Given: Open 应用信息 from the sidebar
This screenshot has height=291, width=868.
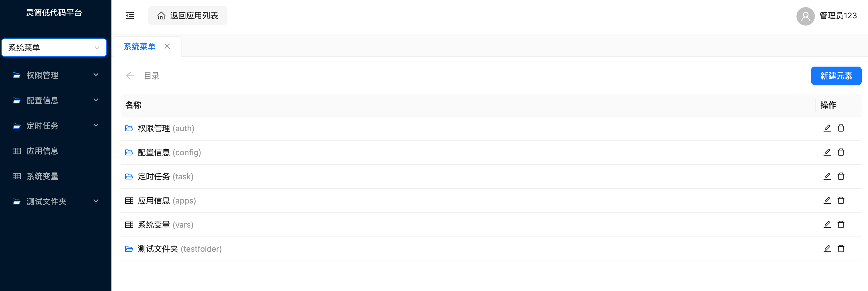Looking at the screenshot, I should point(43,151).
